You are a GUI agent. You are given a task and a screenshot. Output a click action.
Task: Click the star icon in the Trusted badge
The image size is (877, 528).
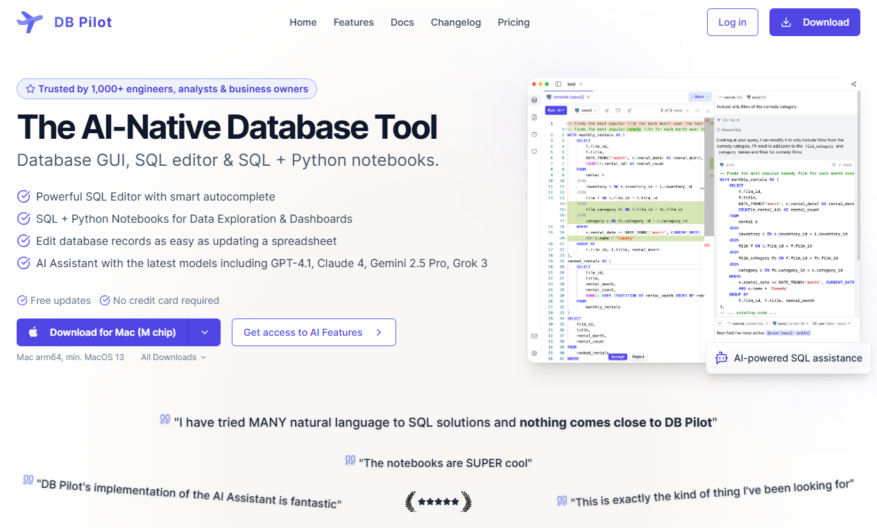[x=30, y=89]
